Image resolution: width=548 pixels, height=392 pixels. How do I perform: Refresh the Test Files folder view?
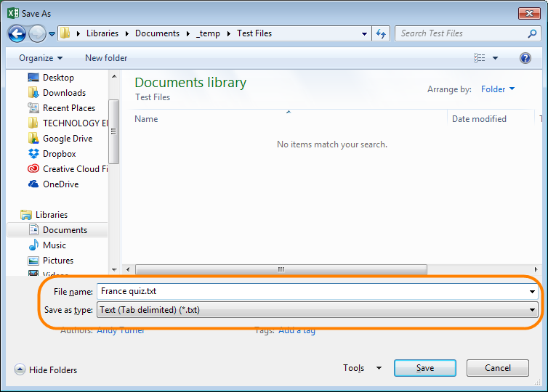381,34
